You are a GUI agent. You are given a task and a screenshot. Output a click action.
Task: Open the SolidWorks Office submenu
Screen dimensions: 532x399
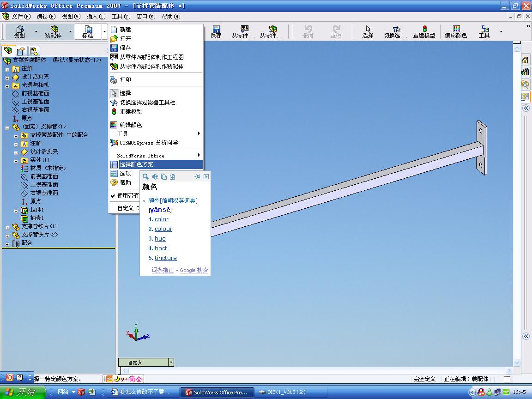(156, 155)
